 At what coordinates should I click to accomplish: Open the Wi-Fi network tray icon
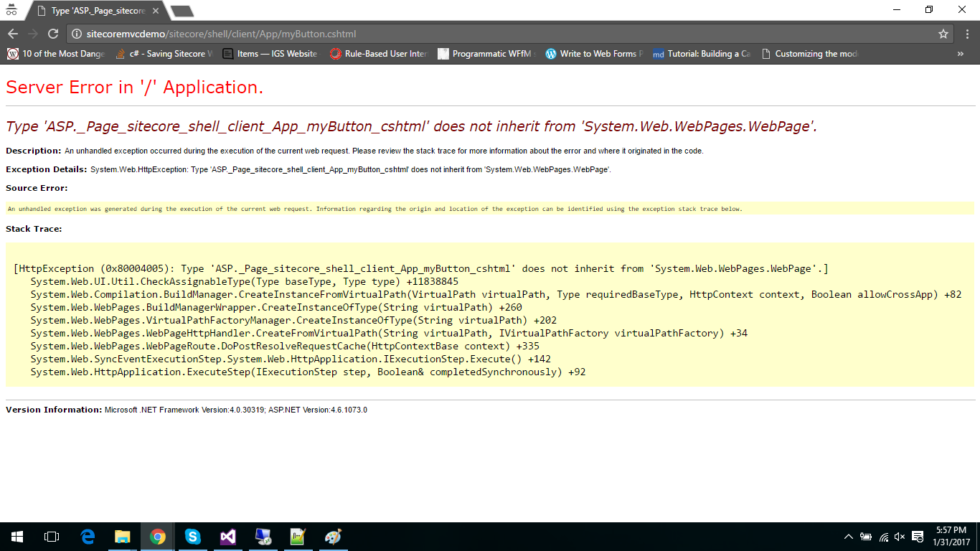tap(884, 537)
